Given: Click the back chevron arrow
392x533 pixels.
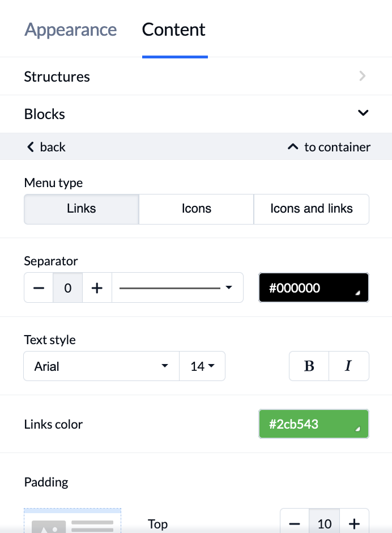Looking at the screenshot, I should (x=31, y=147).
